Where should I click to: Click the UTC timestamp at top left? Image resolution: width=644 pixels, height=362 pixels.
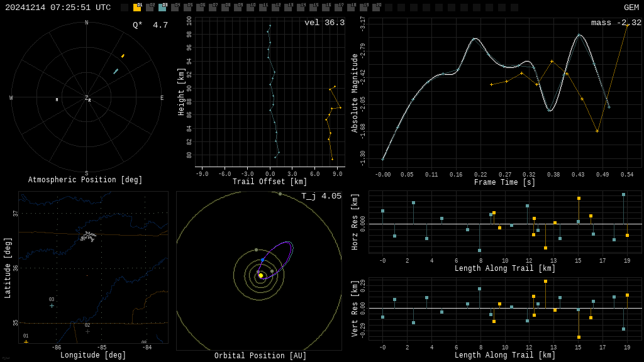click(x=58, y=8)
